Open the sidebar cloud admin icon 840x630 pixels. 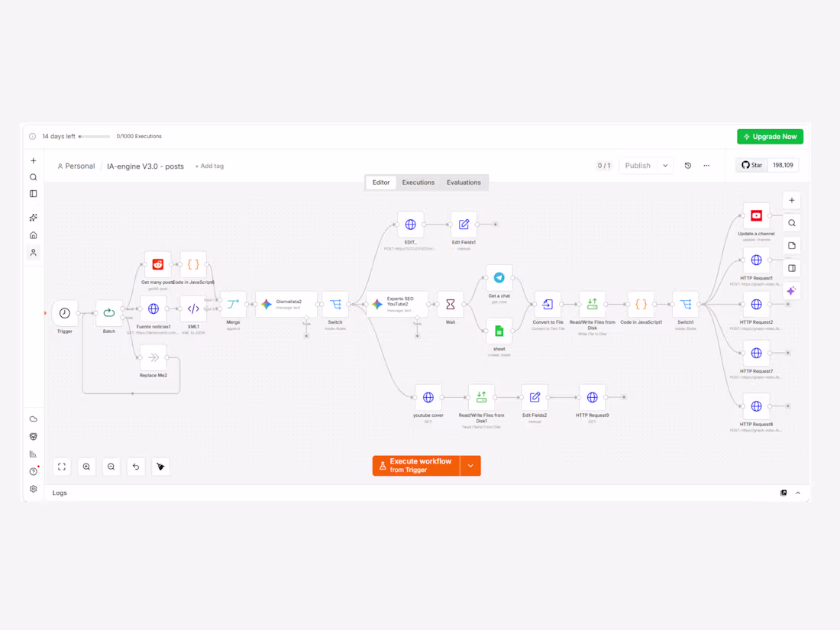pyautogui.click(x=33, y=419)
